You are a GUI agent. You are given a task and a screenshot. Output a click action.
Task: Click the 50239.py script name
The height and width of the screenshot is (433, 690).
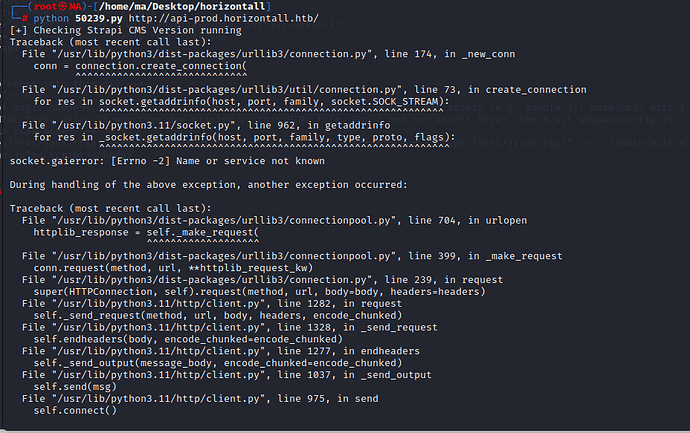(x=99, y=18)
